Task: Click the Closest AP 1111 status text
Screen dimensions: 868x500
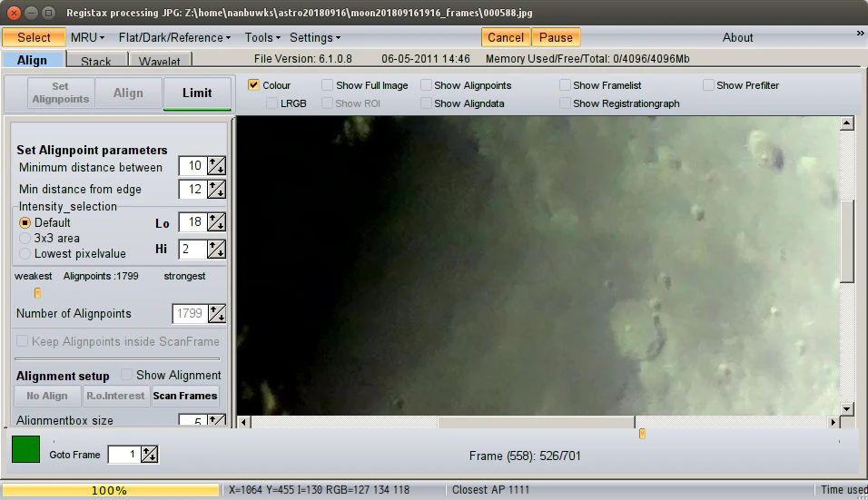Action: pyautogui.click(x=490, y=490)
